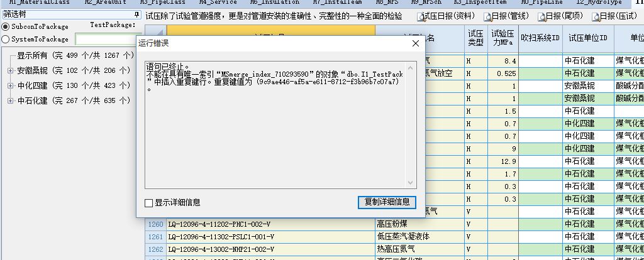Click cell LQ-12096-4-11302-PSLC1-001-V

[271, 237]
